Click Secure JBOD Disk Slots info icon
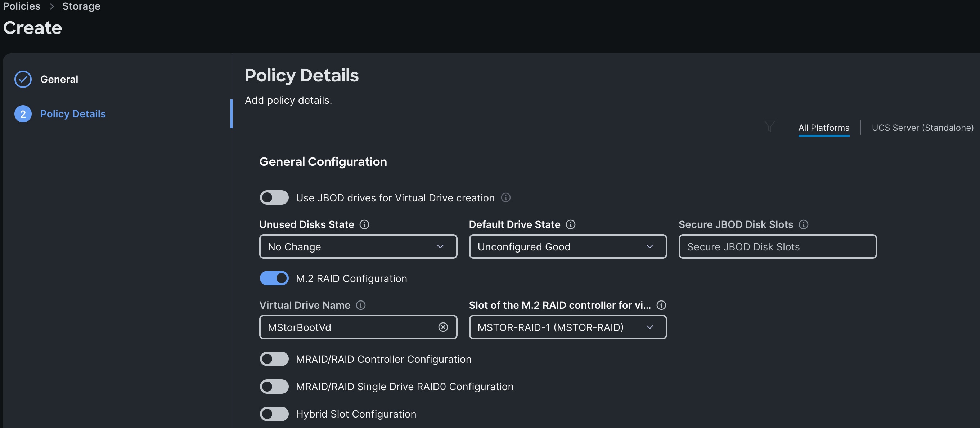This screenshot has height=428, width=980. 803,225
